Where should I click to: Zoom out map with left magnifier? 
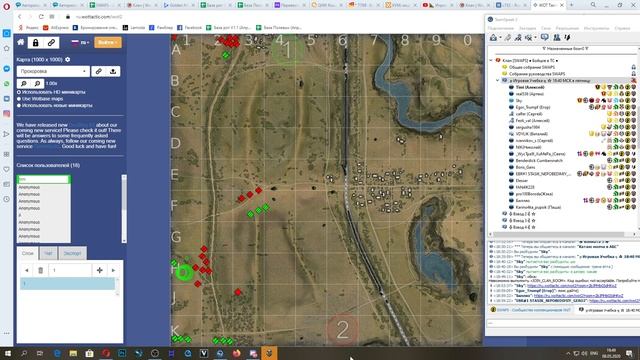(x=24, y=83)
